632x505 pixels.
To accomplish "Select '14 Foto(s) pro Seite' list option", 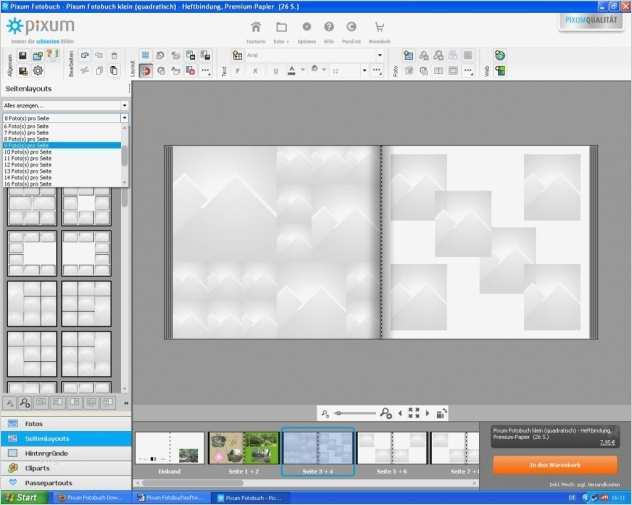I will pyautogui.click(x=62, y=177).
